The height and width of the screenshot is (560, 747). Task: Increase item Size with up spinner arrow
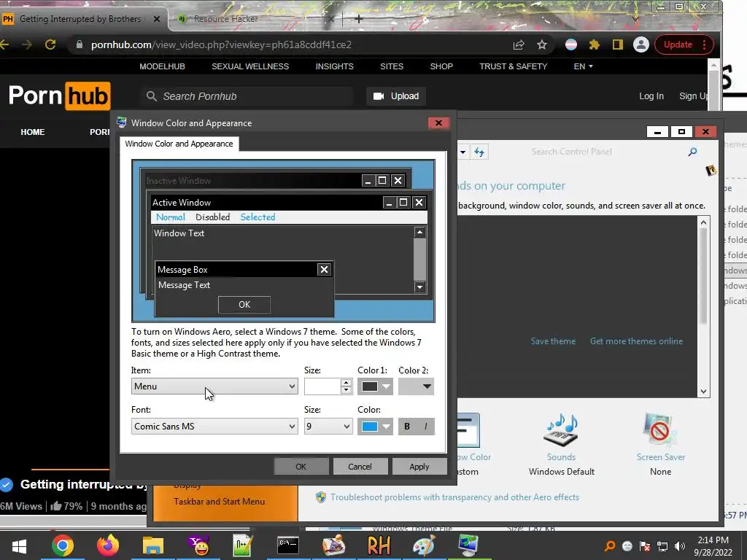click(x=347, y=382)
